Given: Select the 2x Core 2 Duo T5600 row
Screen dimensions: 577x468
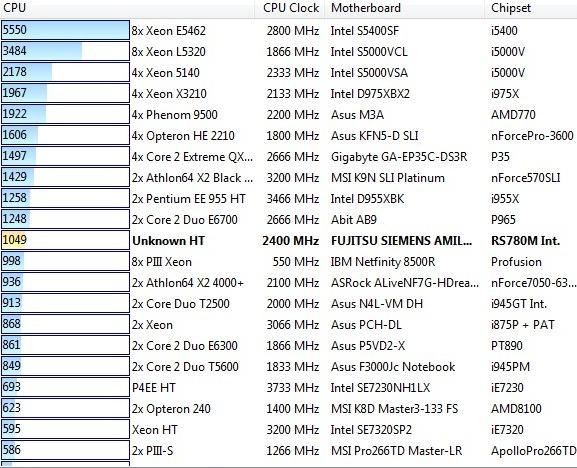Looking at the screenshot, I should click(x=288, y=366).
